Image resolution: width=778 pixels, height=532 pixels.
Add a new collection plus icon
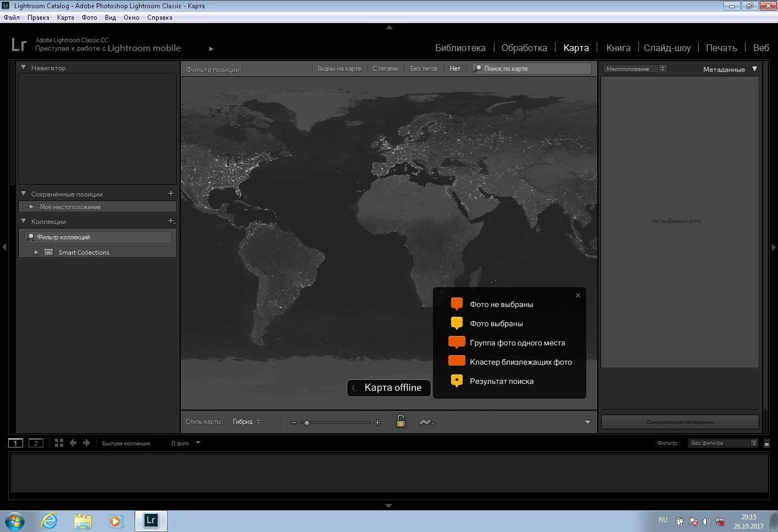click(171, 221)
